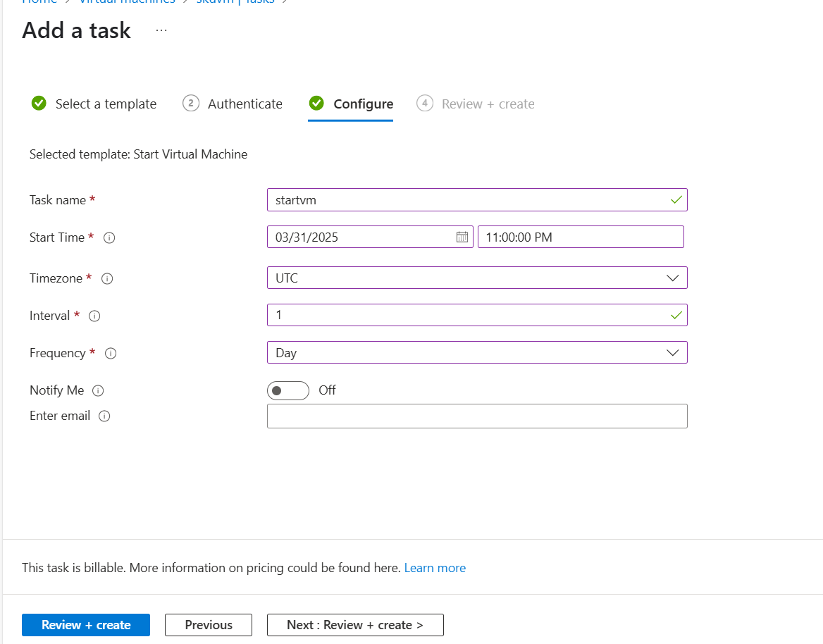Click the Timezone info icon

pyautogui.click(x=107, y=278)
